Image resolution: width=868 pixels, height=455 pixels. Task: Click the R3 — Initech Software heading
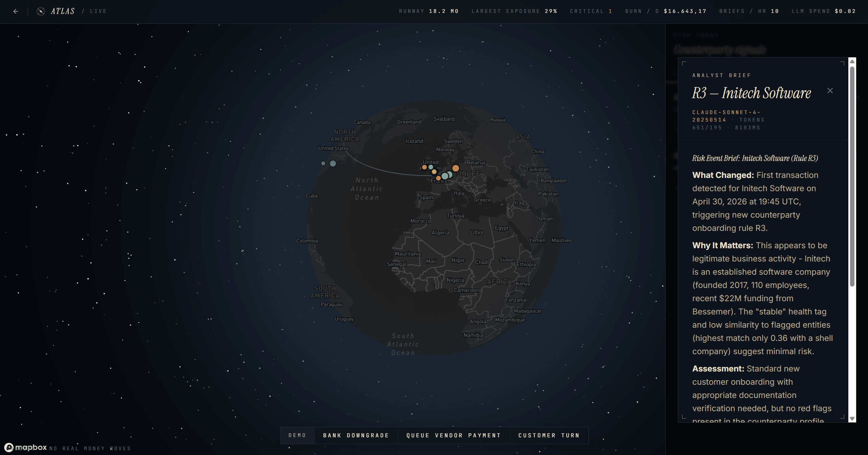coord(751,93)
